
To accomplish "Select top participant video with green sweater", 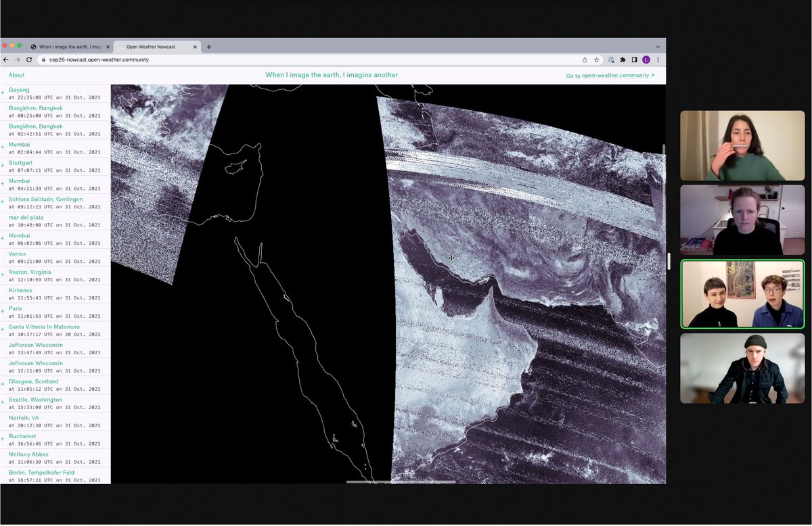I will point(742,145).
